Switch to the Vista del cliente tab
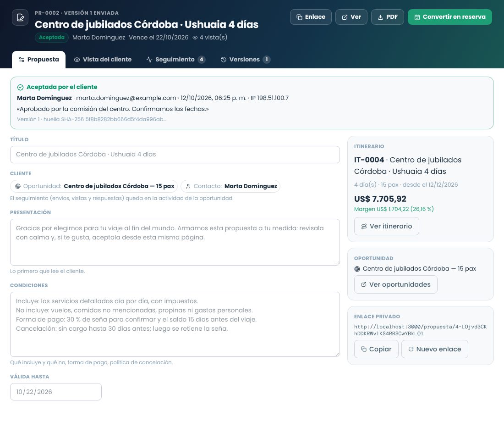 click(103, 60)
